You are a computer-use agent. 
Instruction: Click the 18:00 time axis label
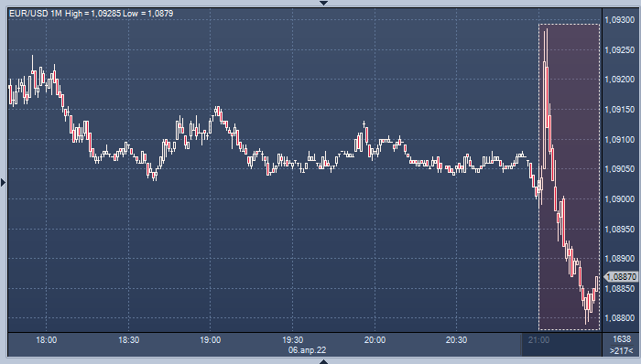pos(46,340)
